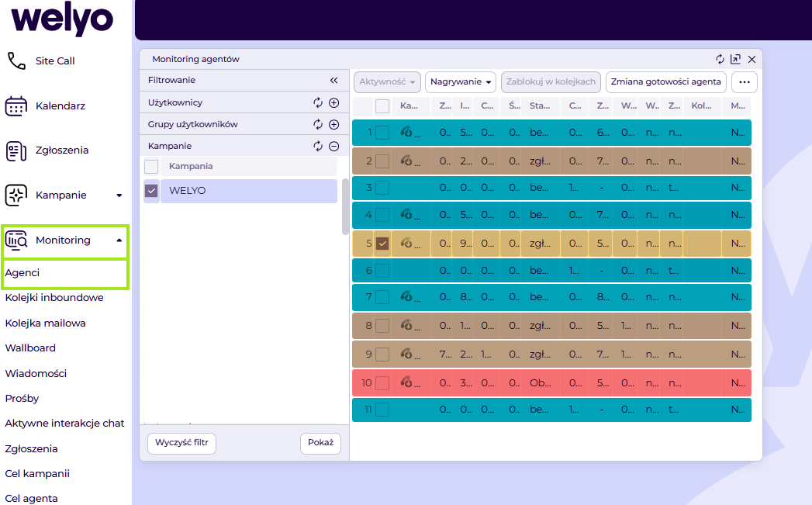Click headset icon in agent row 7

tap(406, 296)
